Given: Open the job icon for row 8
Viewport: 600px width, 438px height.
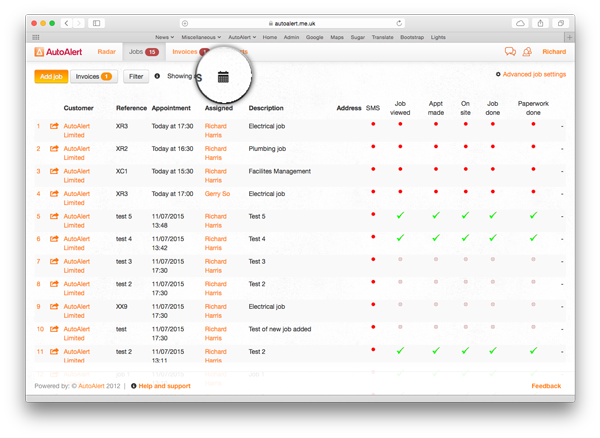Looking at the screenshot, I should [x=54, y=284].
